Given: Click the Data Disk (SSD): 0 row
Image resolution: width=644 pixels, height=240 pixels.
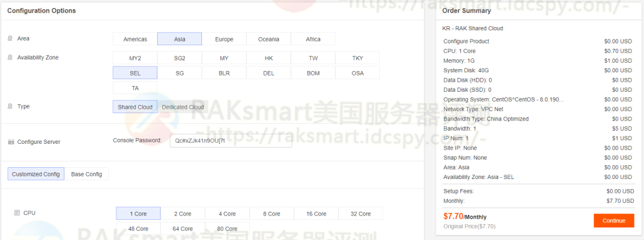Looking at the screenshot, I should (x=538, y=89).
